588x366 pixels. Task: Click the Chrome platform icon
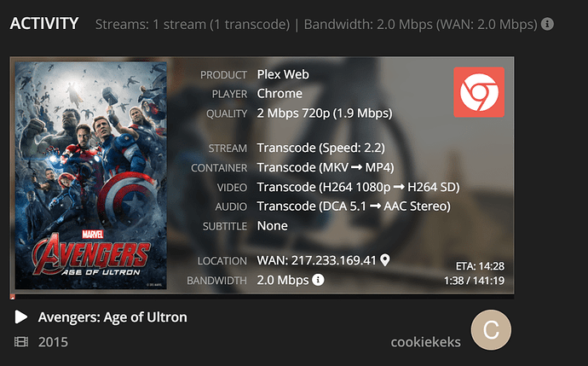[x=478, y=92]
